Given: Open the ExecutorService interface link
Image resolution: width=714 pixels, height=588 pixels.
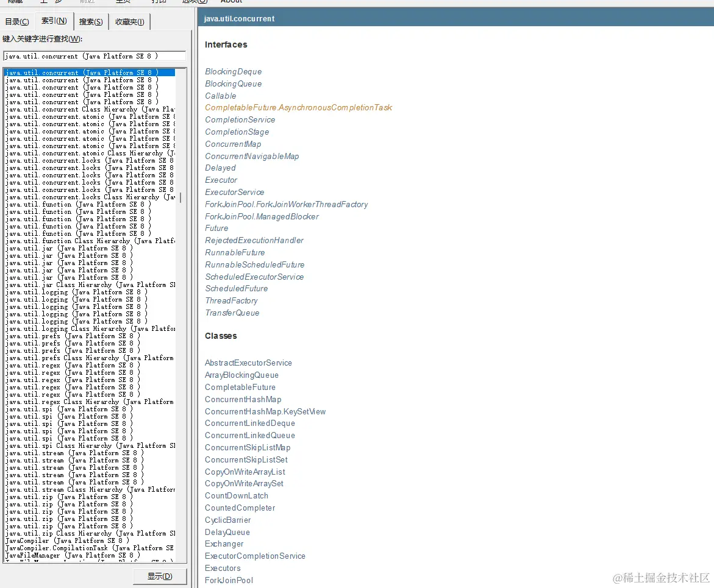Looking at the screenshot, I should point(235,193).
